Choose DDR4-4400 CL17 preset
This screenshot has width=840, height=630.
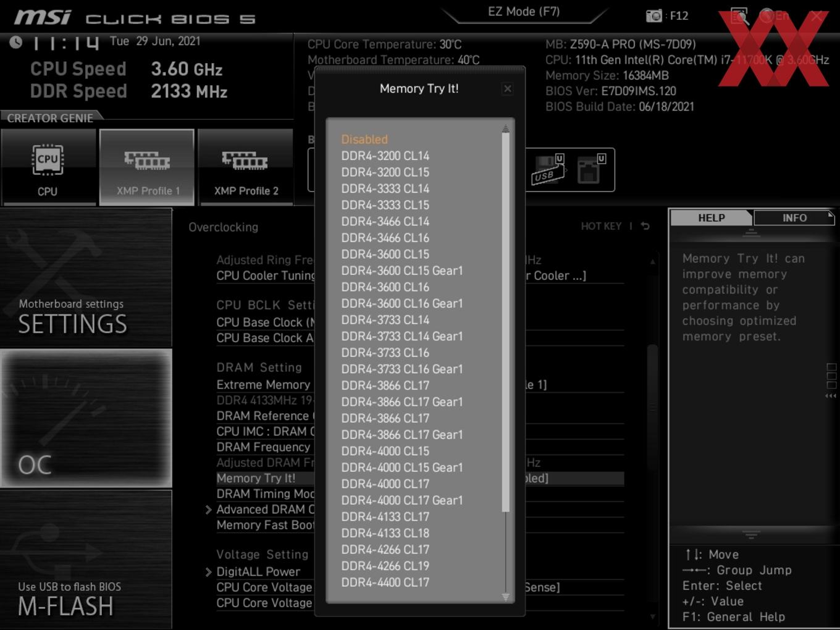click(385, 582)
